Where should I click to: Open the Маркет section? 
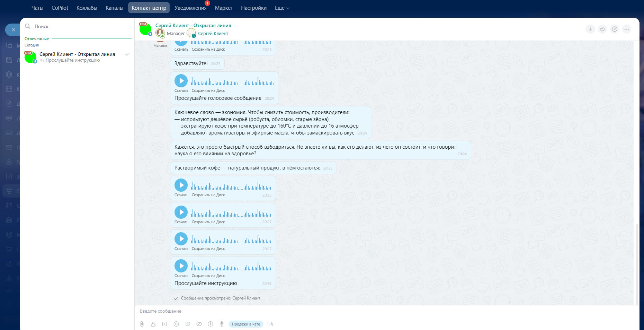coord(224,8)
